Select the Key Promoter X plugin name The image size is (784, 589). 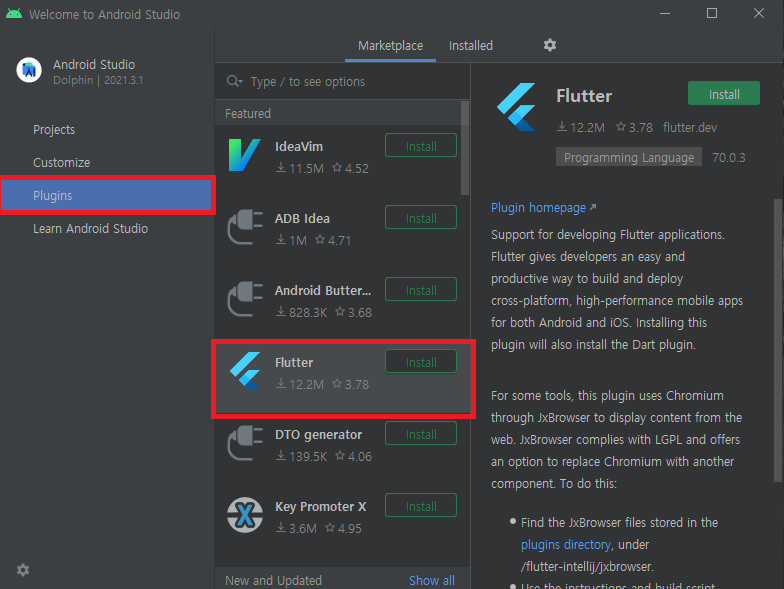[x=320, y=506]
